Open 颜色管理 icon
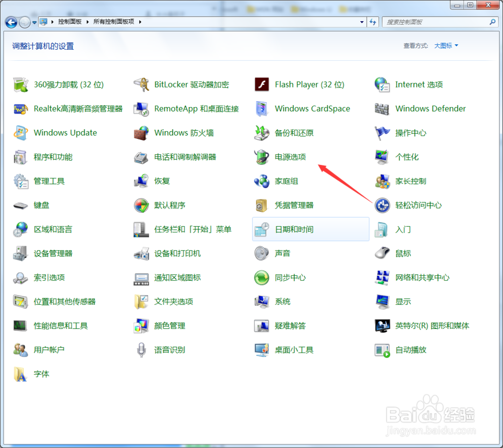503x448 pixels. [141, 326]
